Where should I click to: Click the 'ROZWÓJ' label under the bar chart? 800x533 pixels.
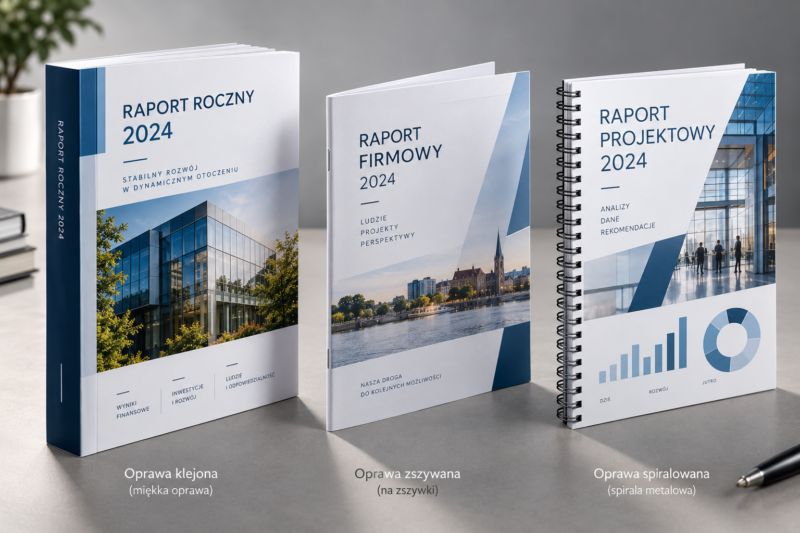click(658, 391)
